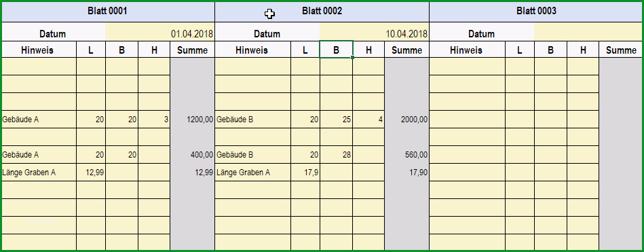644x252 pixels.
Task: Select Hinweis header in Blatt 0003
Action: pyautogui.click(x=467, y=50)
